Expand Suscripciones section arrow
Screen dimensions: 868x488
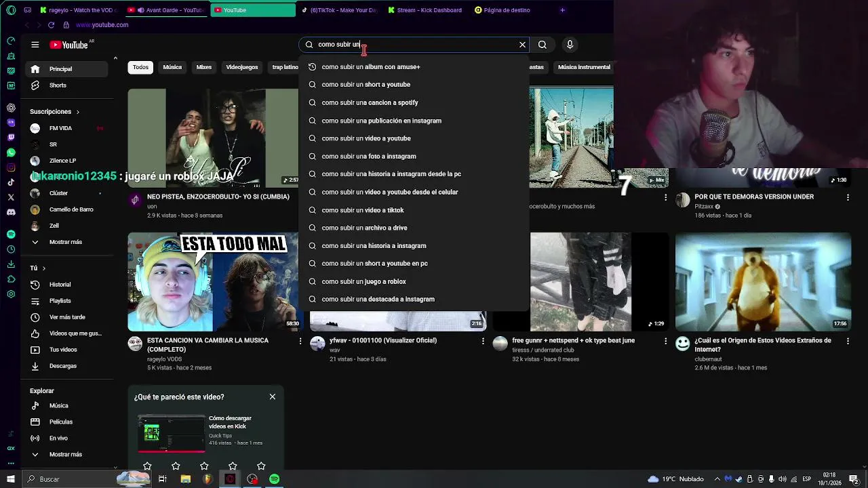point(77,112)
